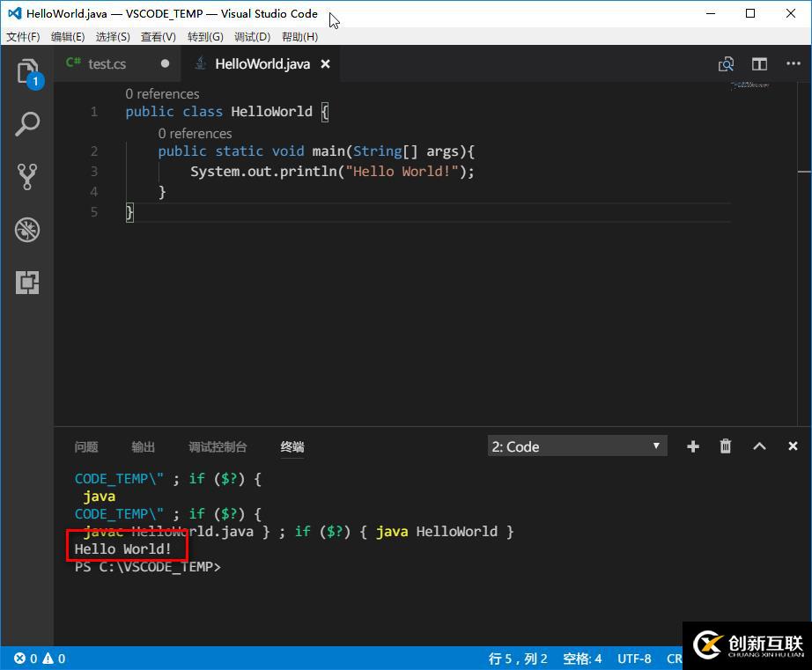Viewport: 812px width, 670px height.
Task: Select the HelloWorld.java editor tab
Action: (262, 63)
